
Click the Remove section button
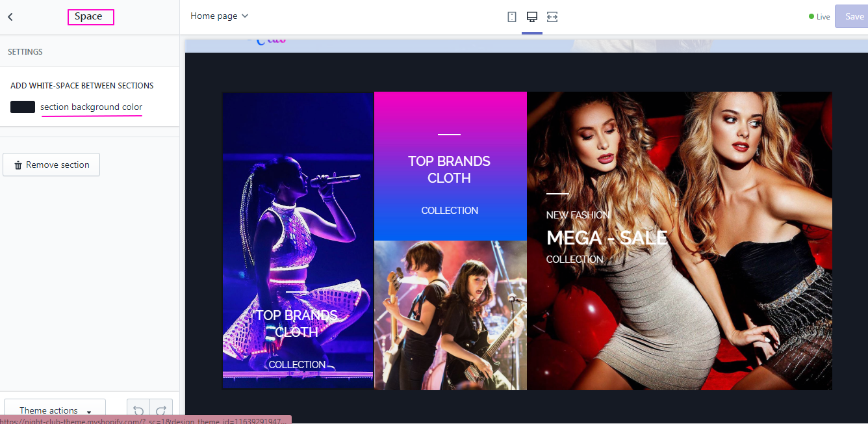[x=51, y=165]
